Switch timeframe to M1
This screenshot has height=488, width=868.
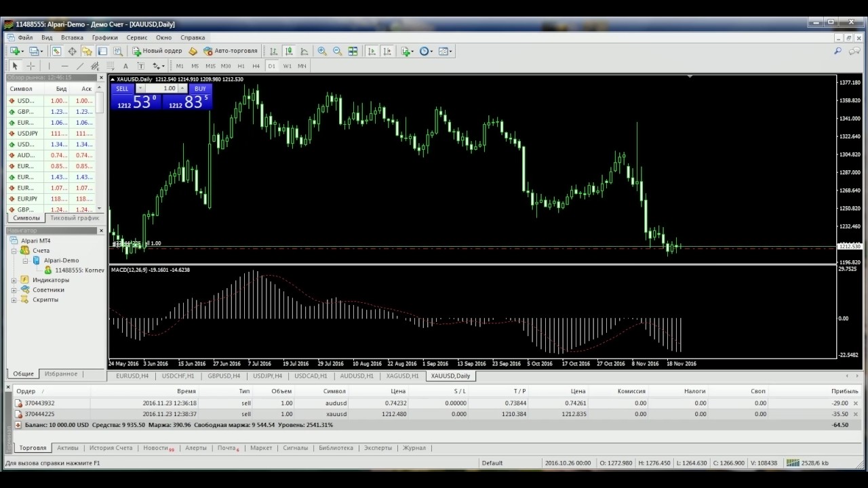(x=180, y=66)
